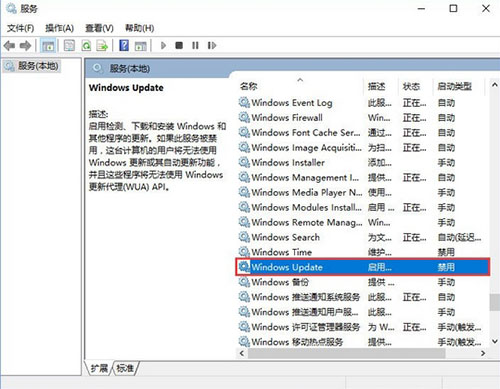
Task: Maximize the 服务 window
Action: (x=453, y=9)
